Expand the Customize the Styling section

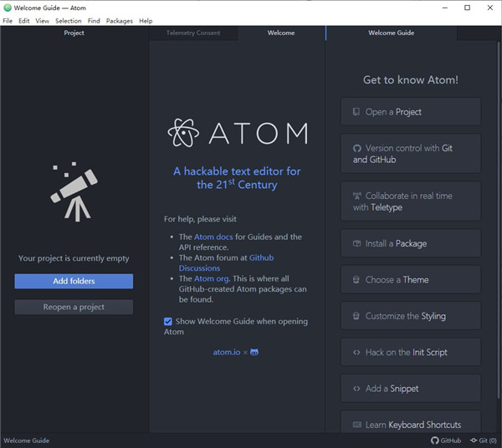click(411, 316)
